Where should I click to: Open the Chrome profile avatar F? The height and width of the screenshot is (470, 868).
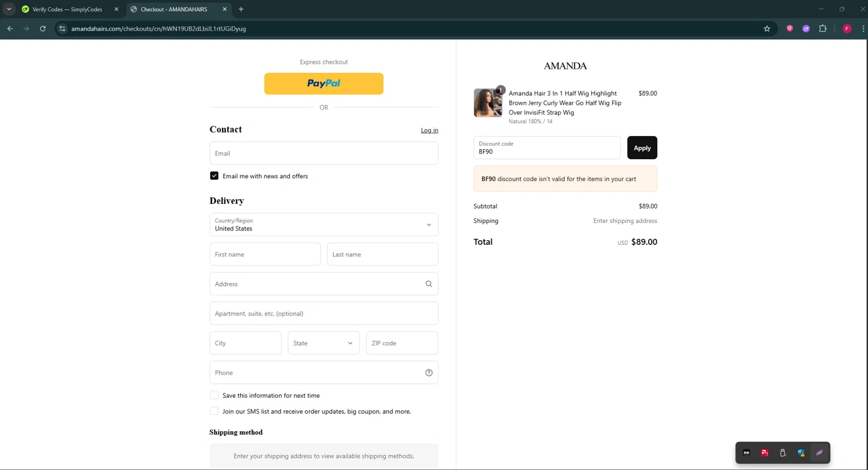[x=847, y=28]
